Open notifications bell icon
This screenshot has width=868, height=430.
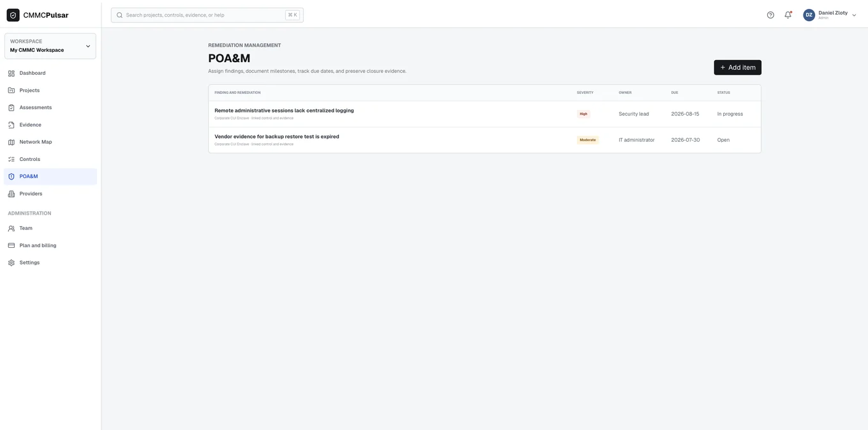pos(788,15)
